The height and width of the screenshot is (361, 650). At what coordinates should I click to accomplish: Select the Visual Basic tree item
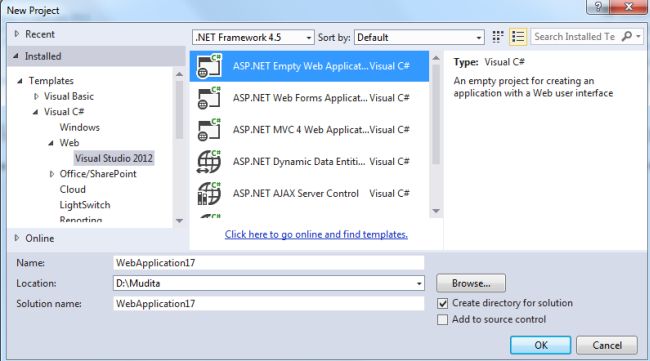point(69,96)
